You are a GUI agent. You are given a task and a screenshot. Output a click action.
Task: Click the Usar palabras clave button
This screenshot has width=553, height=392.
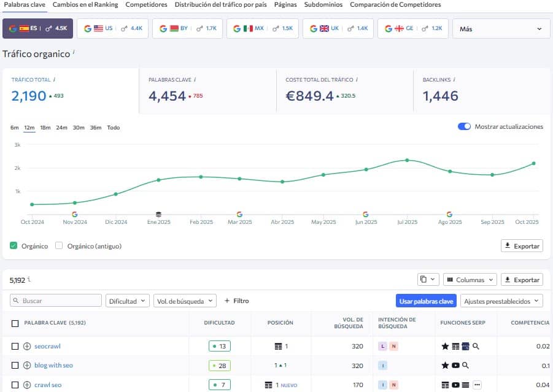pyautogui.click(x=426, y=301)
